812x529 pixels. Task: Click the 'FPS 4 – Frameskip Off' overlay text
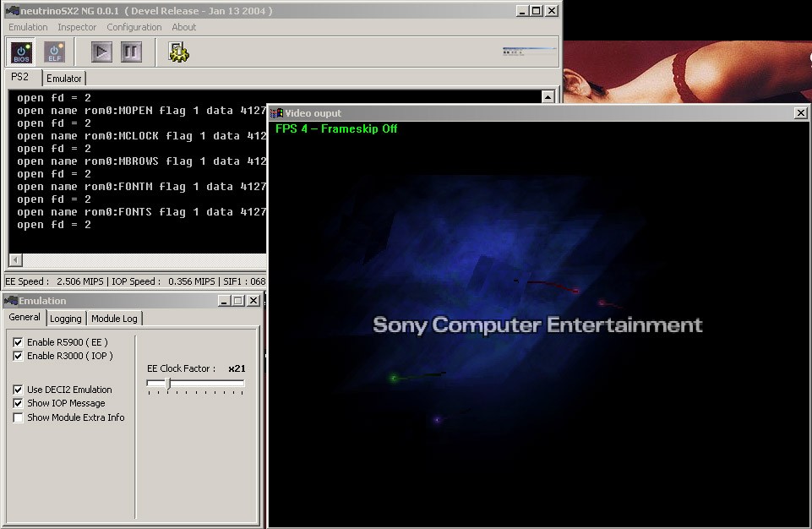pos(336,128)
